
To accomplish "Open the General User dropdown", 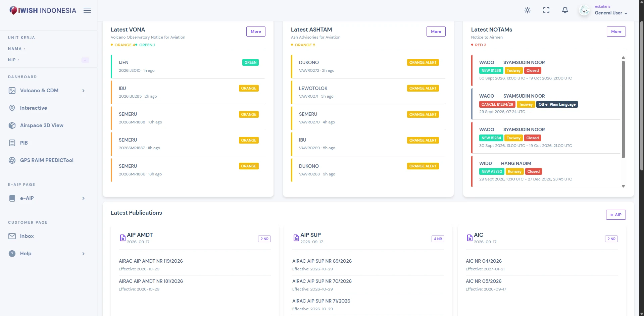I will (611, 13).
